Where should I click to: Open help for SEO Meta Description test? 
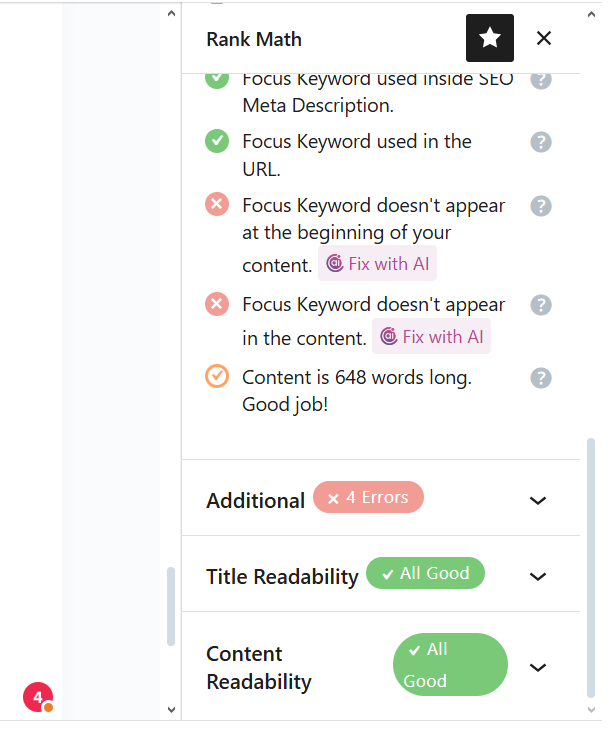click(541, 80)
